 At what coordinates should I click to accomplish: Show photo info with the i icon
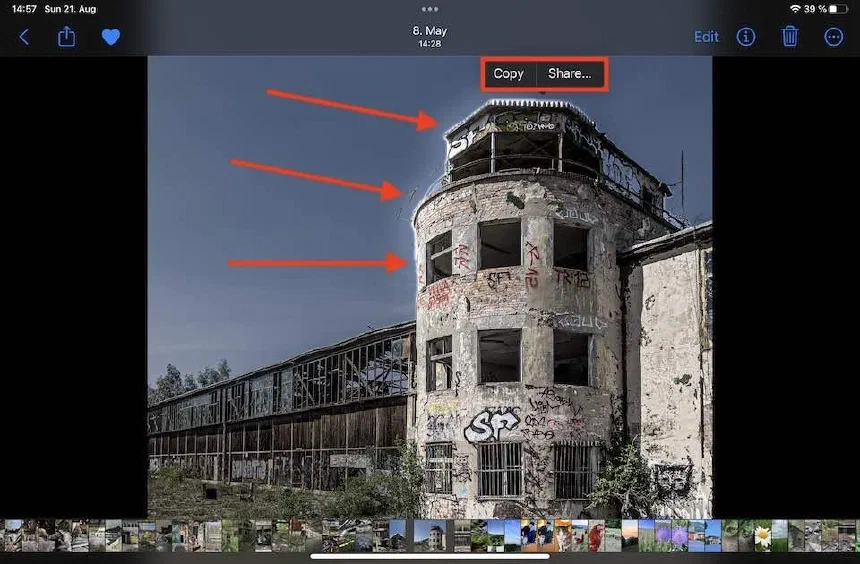pyautogui.click(x=745, y=37)
